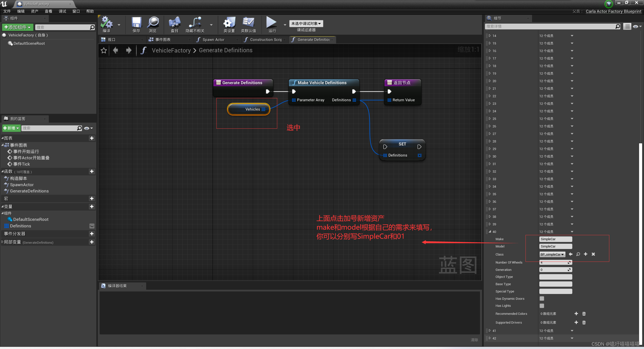This screenshot has height=349, width=644.
Task: Open the debug object dropdown 未选中调试对象
Action: [306, 24]
